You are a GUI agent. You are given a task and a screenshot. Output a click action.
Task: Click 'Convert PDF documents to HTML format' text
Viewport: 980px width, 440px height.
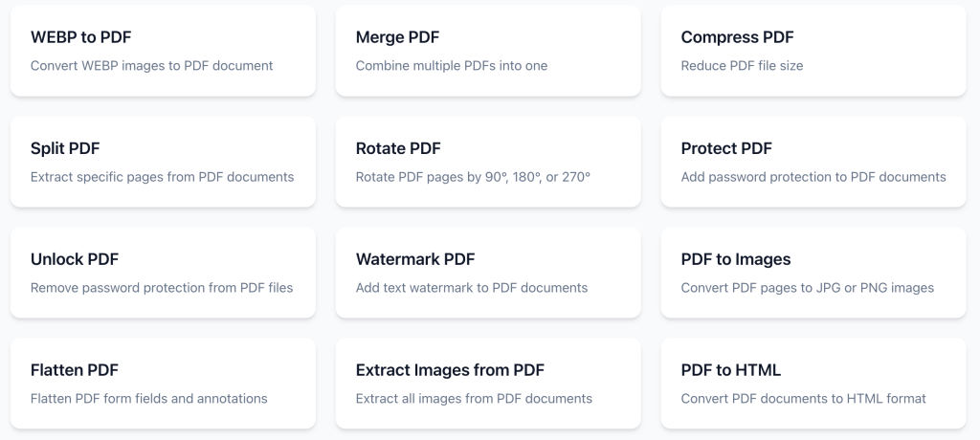pos(803,399)
